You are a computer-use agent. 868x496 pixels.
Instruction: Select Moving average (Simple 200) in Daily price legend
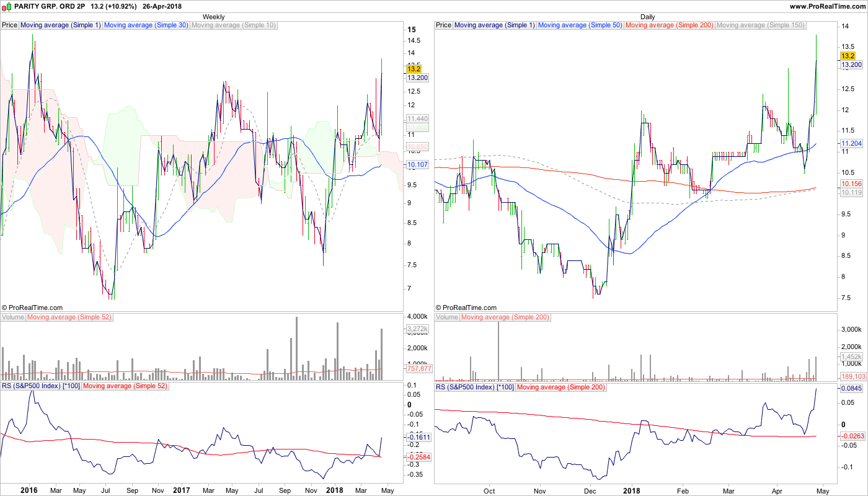click(x=670, y=25)
